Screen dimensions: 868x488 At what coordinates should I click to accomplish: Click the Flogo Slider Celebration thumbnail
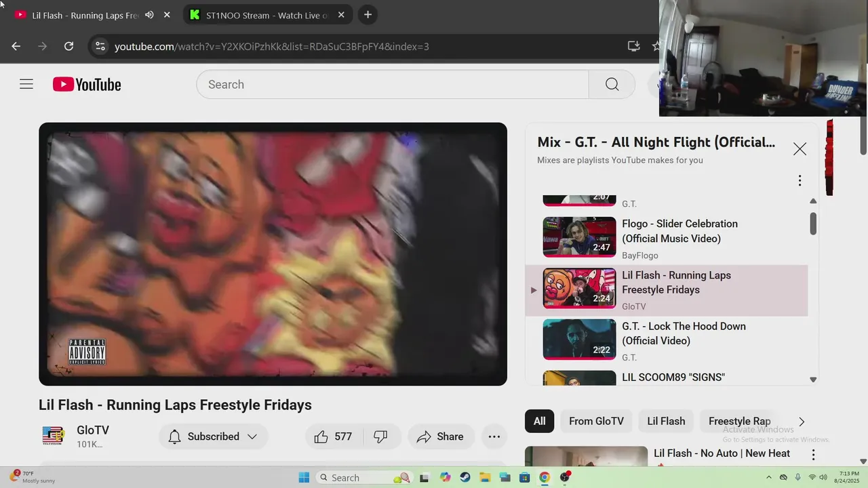[x=579, y=237]
